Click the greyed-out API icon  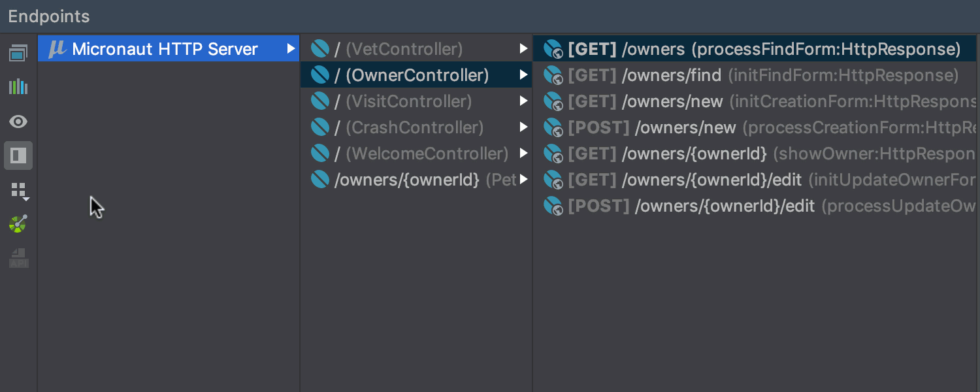click(x=18, y=258)
